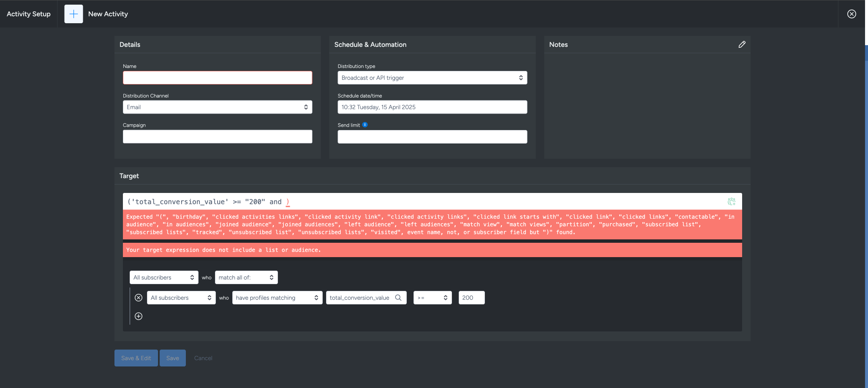Viewport: 868px width, 388px height.
Task: Click into the target expression editor
Action: click(422, 202)
